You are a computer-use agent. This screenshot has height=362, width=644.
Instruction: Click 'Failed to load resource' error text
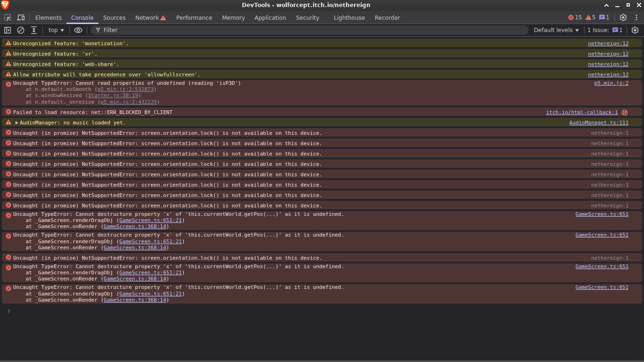[93, 112]
